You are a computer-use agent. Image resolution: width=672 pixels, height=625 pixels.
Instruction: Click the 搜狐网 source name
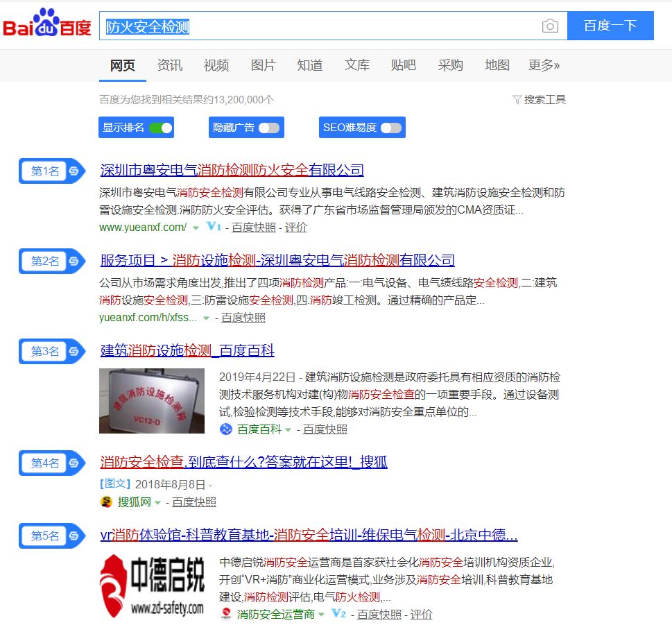(135, 502)
